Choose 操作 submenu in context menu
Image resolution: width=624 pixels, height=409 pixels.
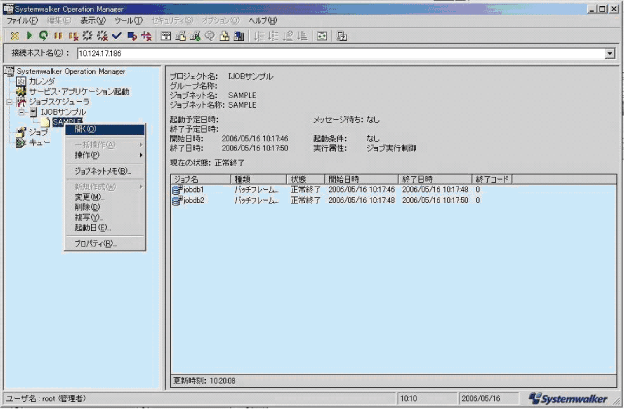pos(105,155)
